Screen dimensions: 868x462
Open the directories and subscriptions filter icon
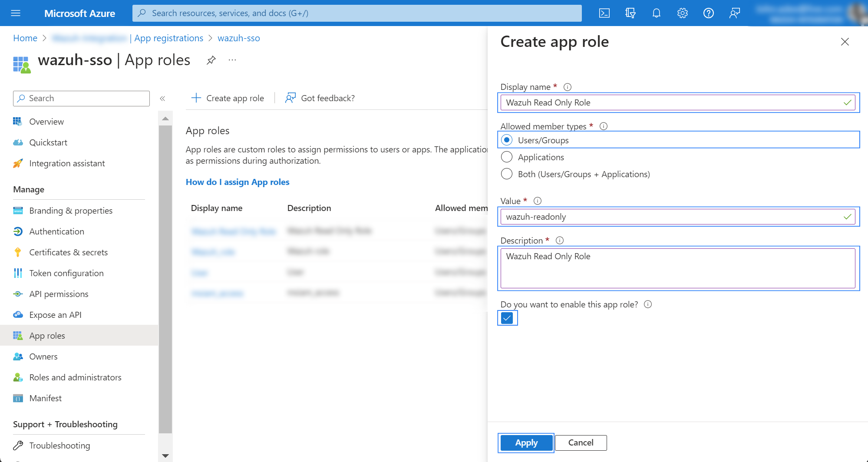[x=630, y=13]
